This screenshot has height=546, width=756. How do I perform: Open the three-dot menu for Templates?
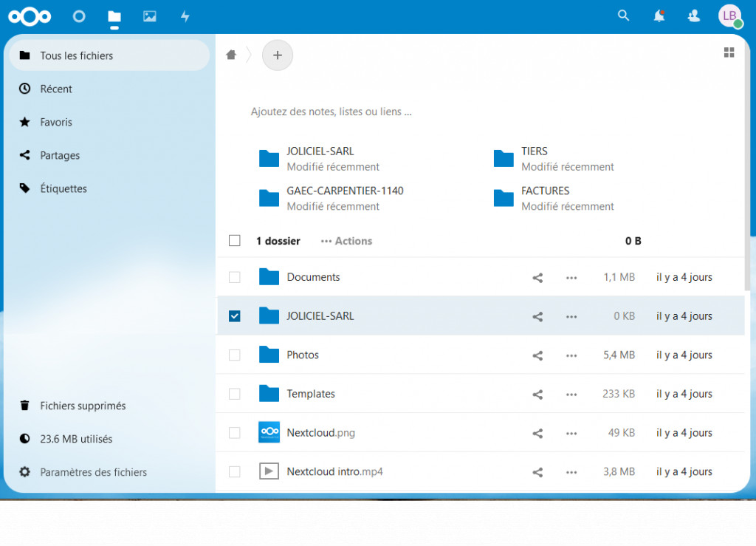571,395
